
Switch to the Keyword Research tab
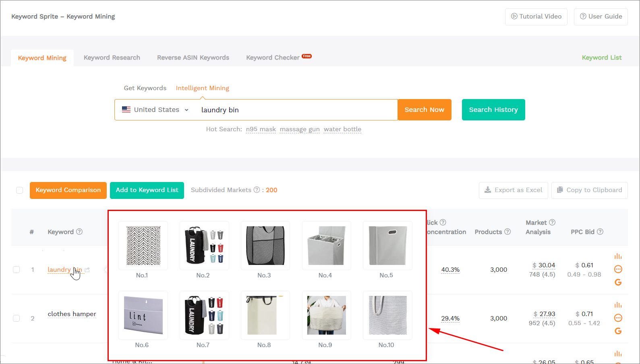112,58
